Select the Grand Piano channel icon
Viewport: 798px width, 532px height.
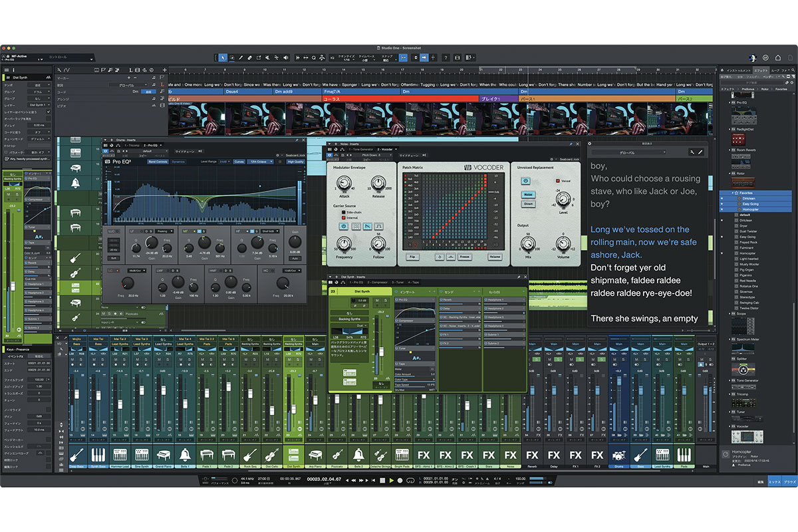[x=163, y=456]
